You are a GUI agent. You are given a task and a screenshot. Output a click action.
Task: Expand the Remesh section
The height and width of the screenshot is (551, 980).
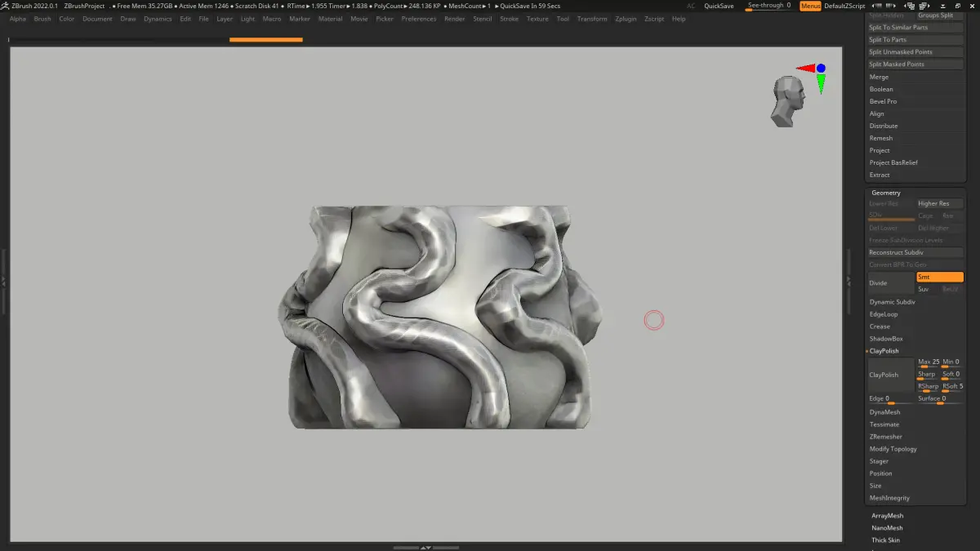(881, 138)
